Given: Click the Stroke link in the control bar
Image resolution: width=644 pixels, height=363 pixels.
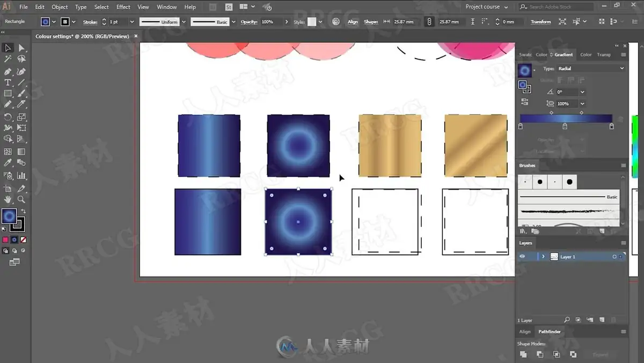Looking at the screenshot, I should click(x=90, y=21).
